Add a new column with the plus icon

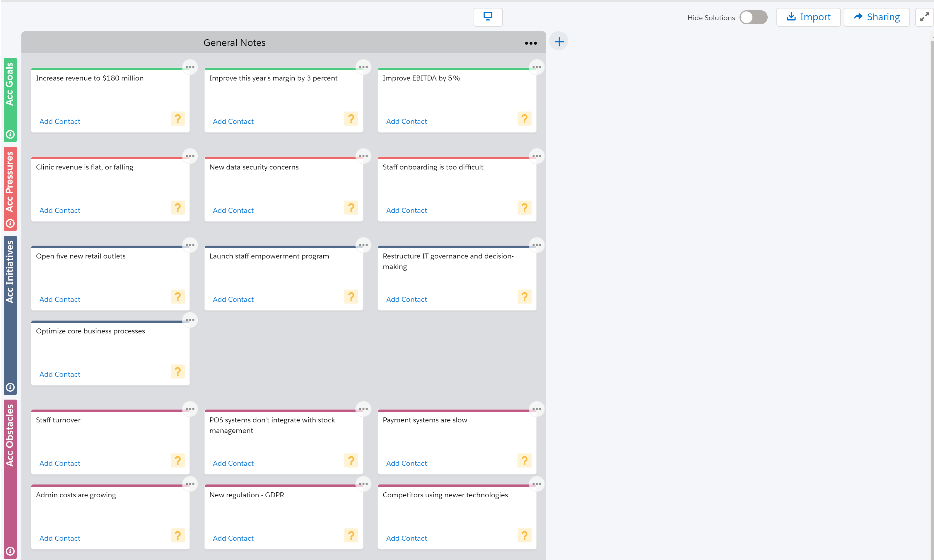click(559, 42)
